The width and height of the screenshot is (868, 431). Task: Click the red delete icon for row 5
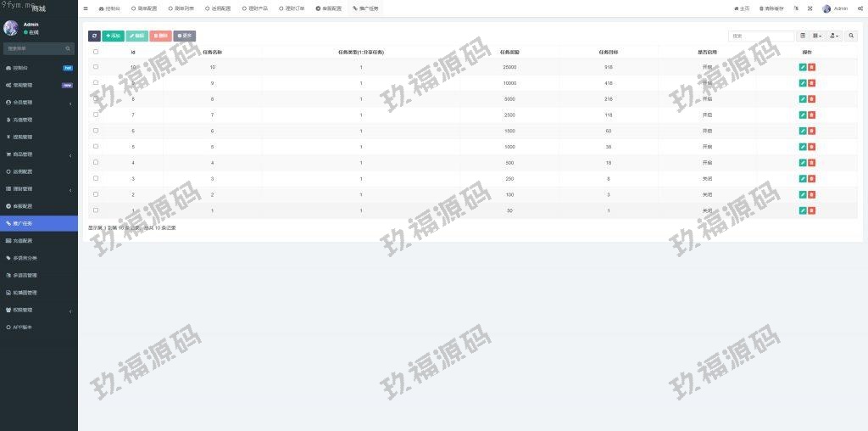pyautogui.click(x=811, y=147)
